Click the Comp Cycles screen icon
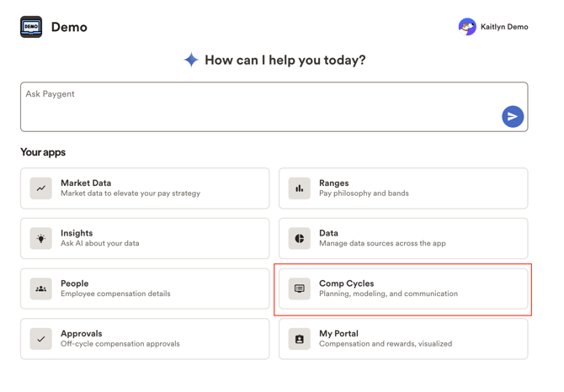This screenshot has width=564, height=392. (x=300, y=289)
